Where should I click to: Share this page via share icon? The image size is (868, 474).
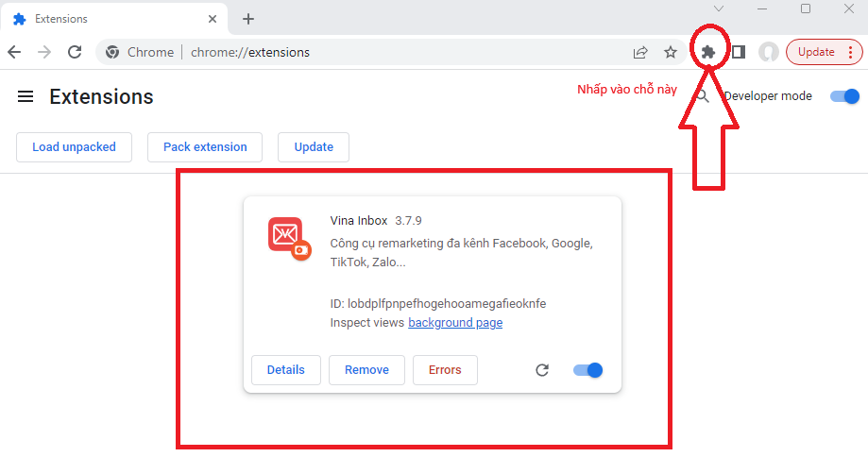(640, 52)
